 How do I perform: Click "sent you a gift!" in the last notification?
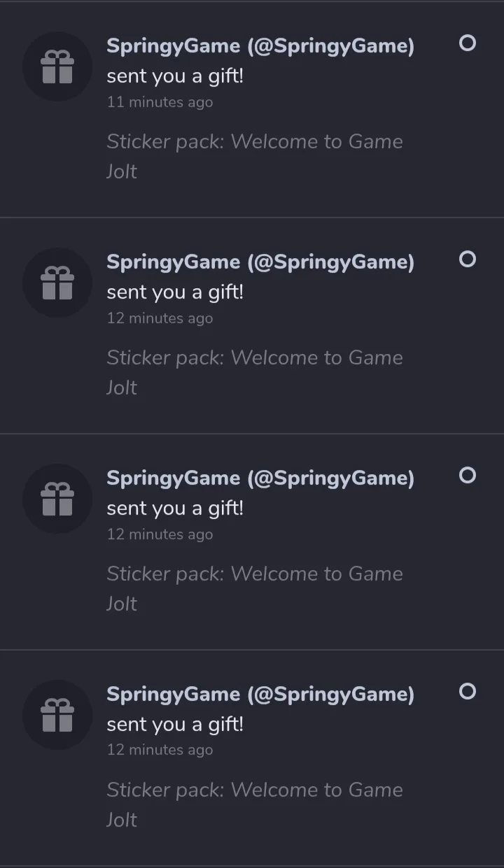[x=175, y=725]
